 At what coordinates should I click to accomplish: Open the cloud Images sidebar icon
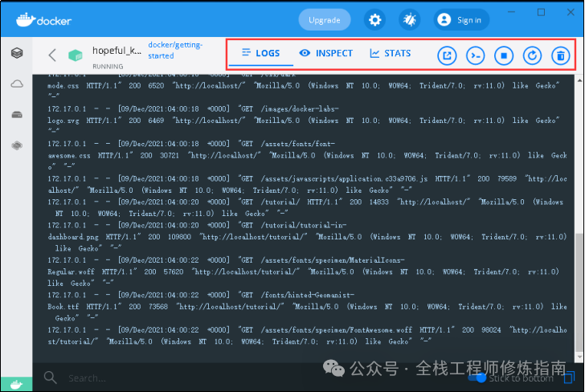[17, 84]
